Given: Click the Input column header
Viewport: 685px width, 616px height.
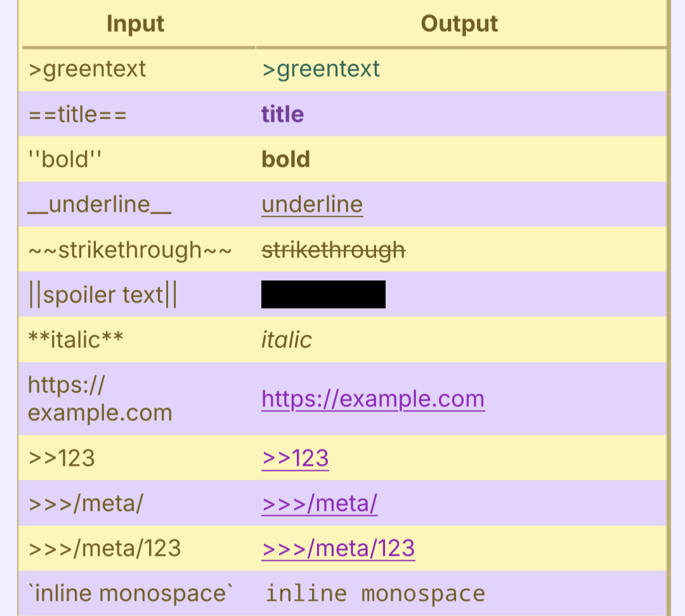Looking at the screenshot, I should tap(136, 23).
